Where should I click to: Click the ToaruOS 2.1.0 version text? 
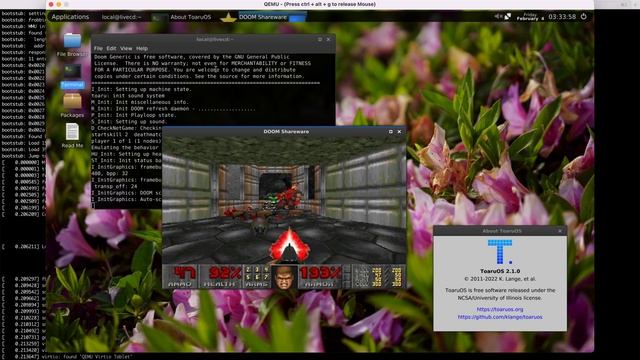pos(500,271)
